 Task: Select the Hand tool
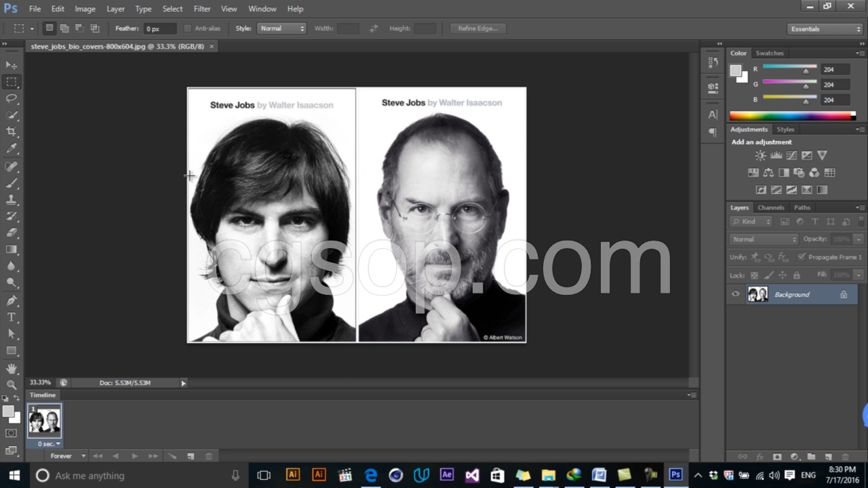click(x=12, y=369)
